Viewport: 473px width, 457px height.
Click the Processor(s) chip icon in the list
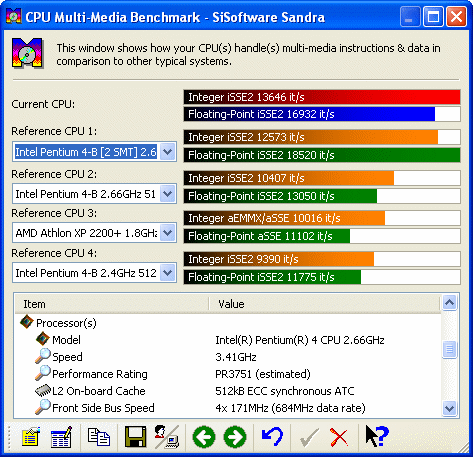tap(27, 322)
